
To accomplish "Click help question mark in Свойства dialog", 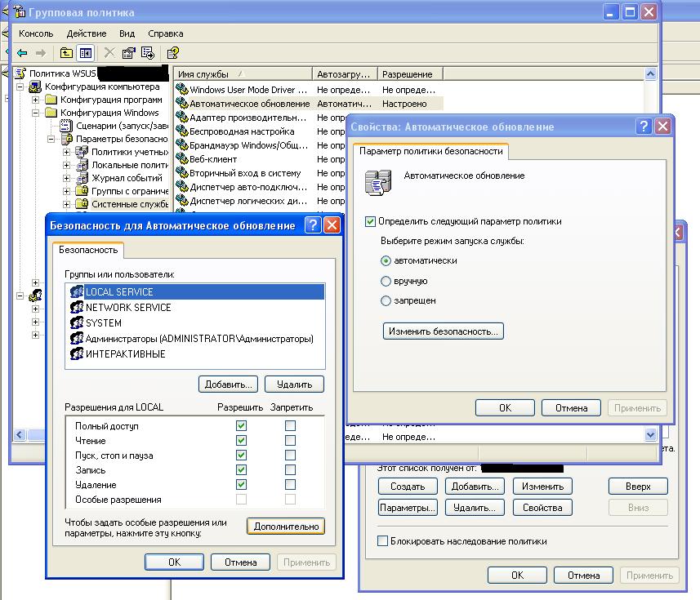I will [x=644, y=127].
